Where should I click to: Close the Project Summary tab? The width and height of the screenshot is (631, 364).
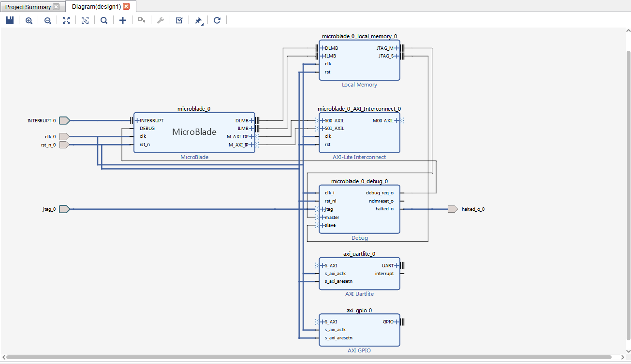(x=56, y=7)
